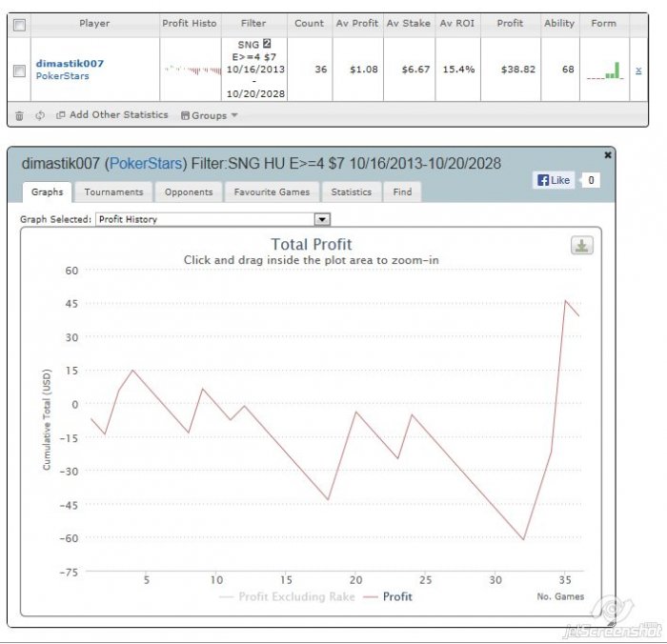Click the Profit column header
This screenshot has height=644, width=667.
[510, 24]
